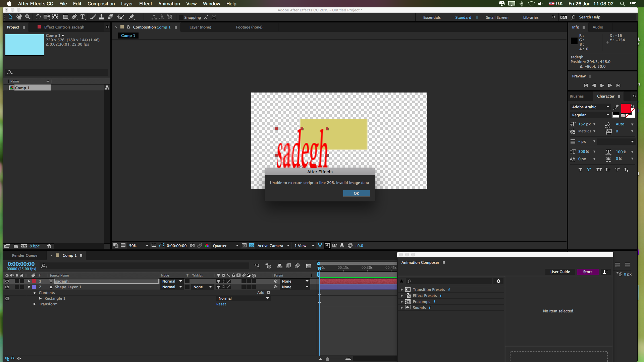
Task: Click the Store button in Animation Composer
Action: [587, 271]
